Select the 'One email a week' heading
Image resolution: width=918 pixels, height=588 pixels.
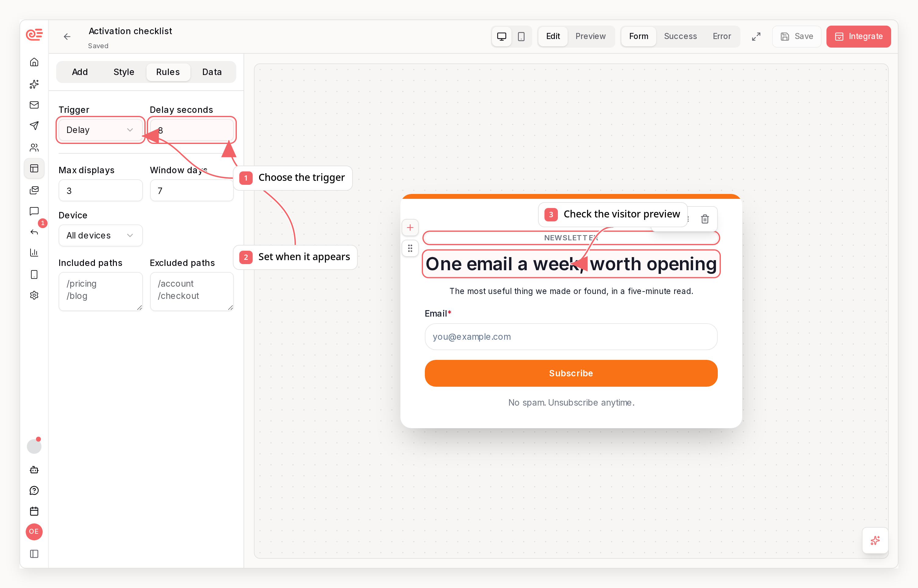[x=571, y=264]
